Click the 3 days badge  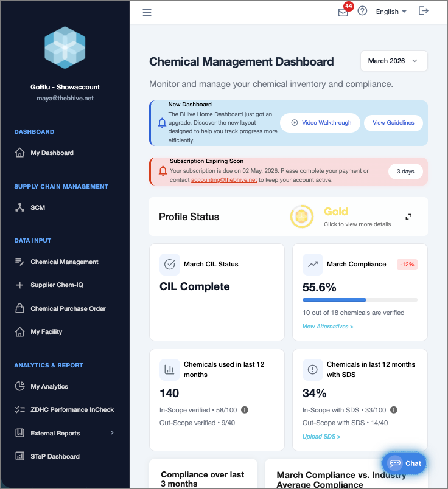point(405,172)
